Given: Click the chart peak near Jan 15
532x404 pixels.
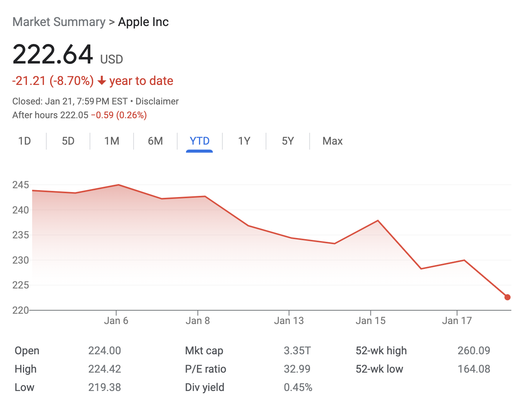Looking at the screenshot, I should [x=377, y=220].
